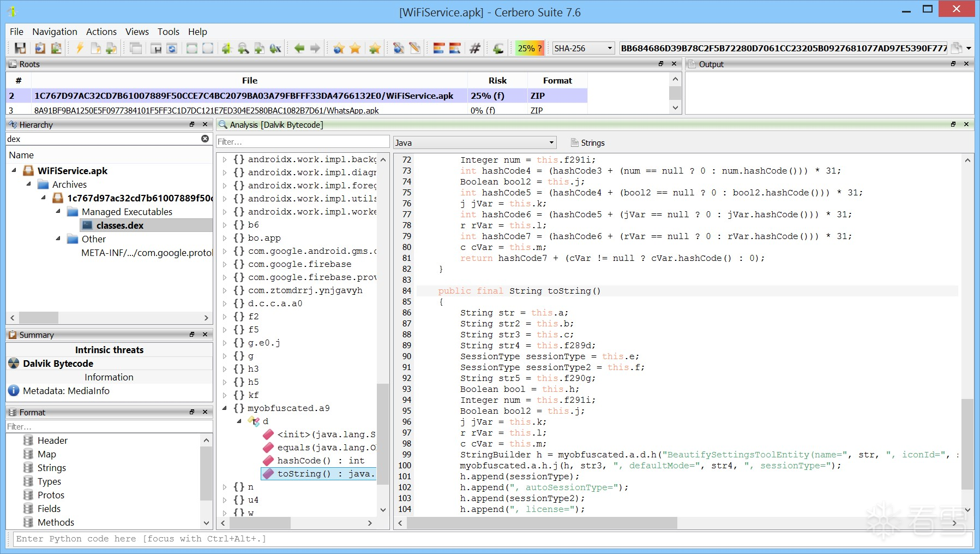
Task: Clear the Hierarchy filter text with X icon
Action: [x=205, y=139]
